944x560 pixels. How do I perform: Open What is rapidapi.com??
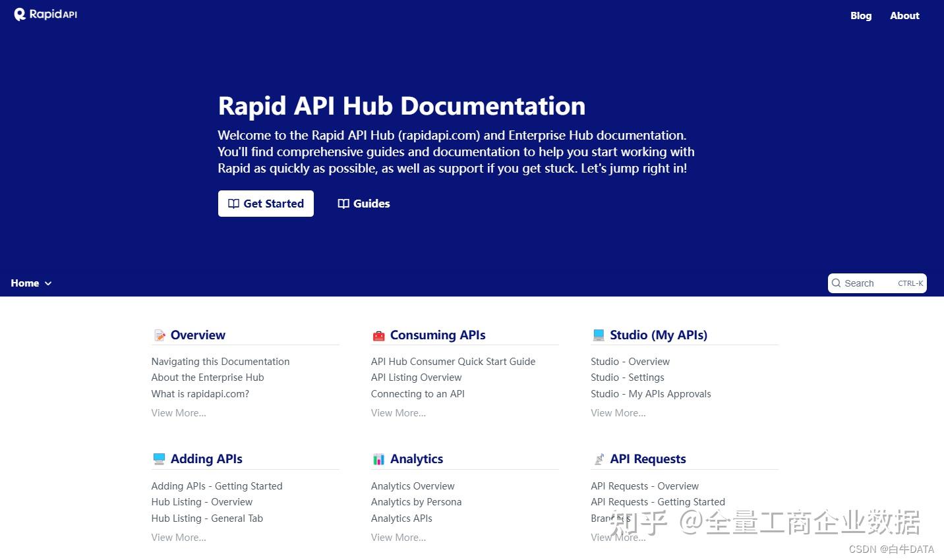[200, 394]
